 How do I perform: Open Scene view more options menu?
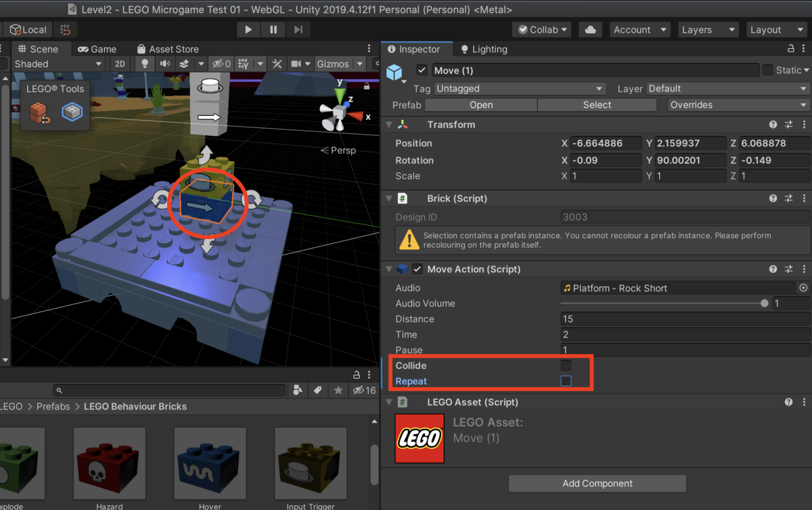369,49
